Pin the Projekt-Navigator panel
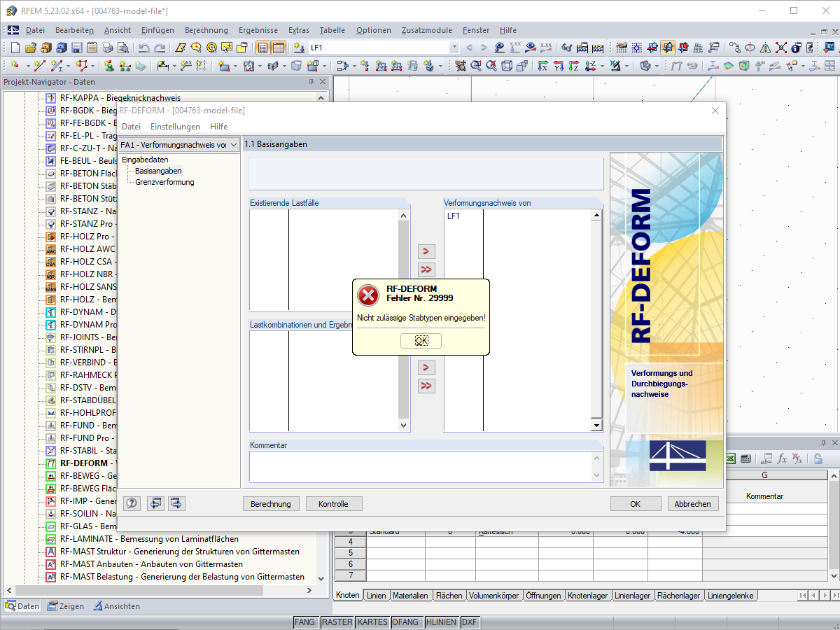This screenshot has width=840, height=630. [x=311, y=82]
